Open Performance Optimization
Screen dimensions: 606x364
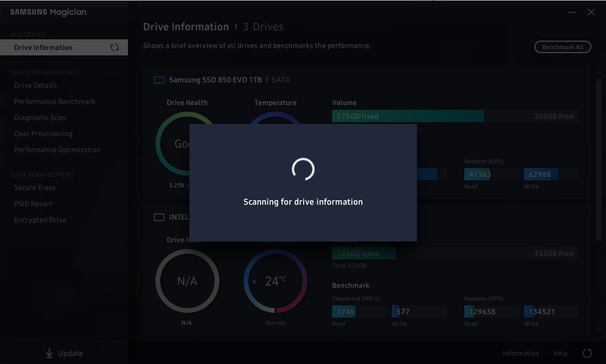(x=57, y=150)
